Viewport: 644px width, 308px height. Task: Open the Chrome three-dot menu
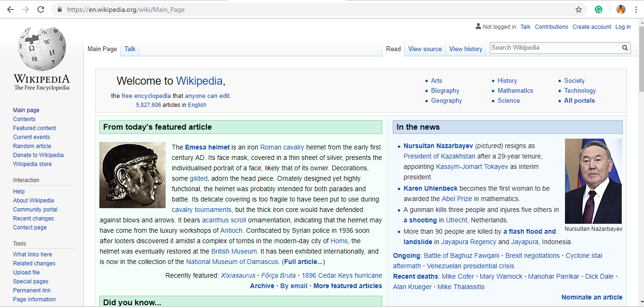point(636,9)
